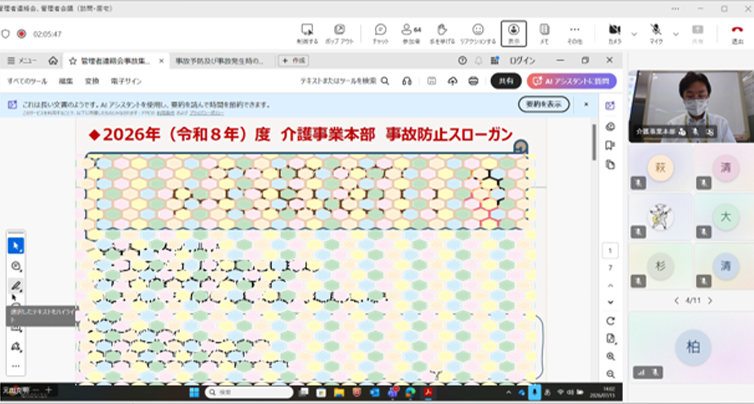Go to previous page using up chevron
Screen dimensions: 754x404
point(610,286)
